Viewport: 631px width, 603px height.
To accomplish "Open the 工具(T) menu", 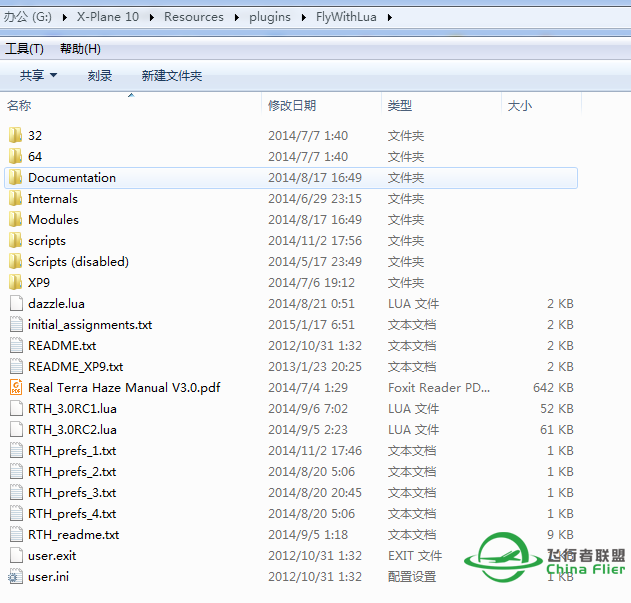I will 25,49.
